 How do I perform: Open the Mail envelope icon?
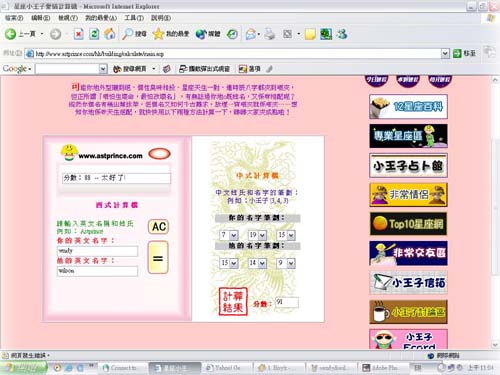click(251, 34)
